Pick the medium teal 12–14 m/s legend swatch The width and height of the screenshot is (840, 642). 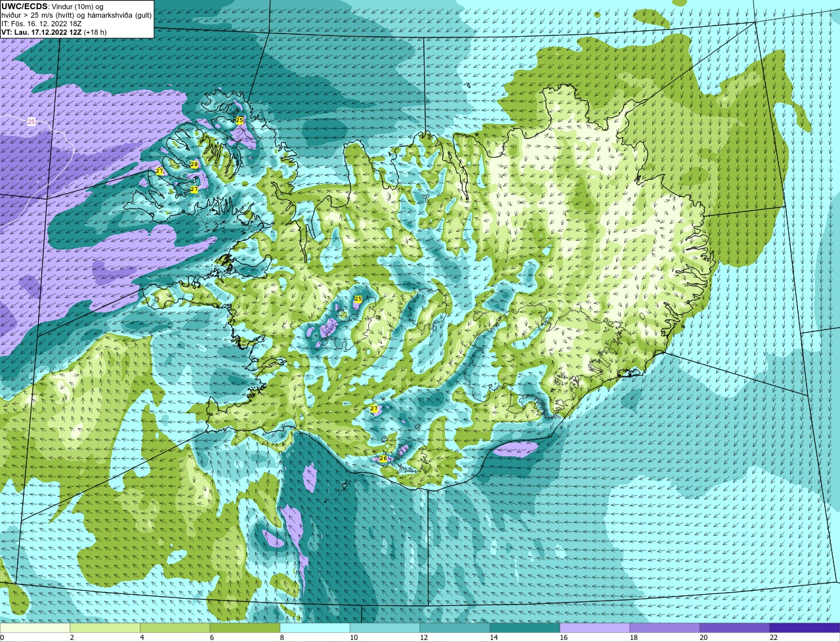click(x=455, y=628)
